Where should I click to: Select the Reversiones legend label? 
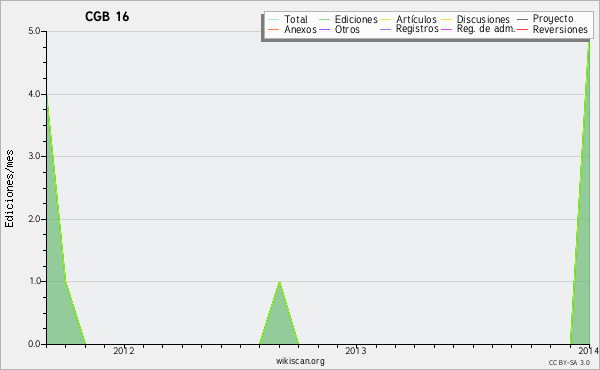(560, 29)
